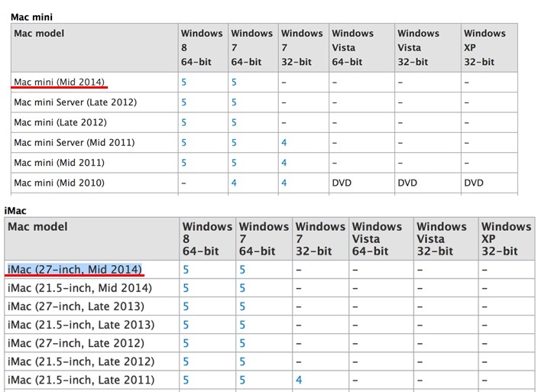This screenshot has width=538, height=392.
Task: Open Windows 7 64-bit link for Mac mini (Late 2012)
Action: tap(234, 122)
